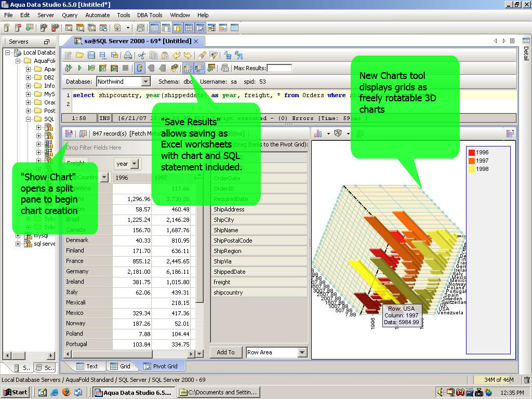Screen dimensions: 532x399
Task: Click the gray Stop execution square
Action: (x=126, y=68)
